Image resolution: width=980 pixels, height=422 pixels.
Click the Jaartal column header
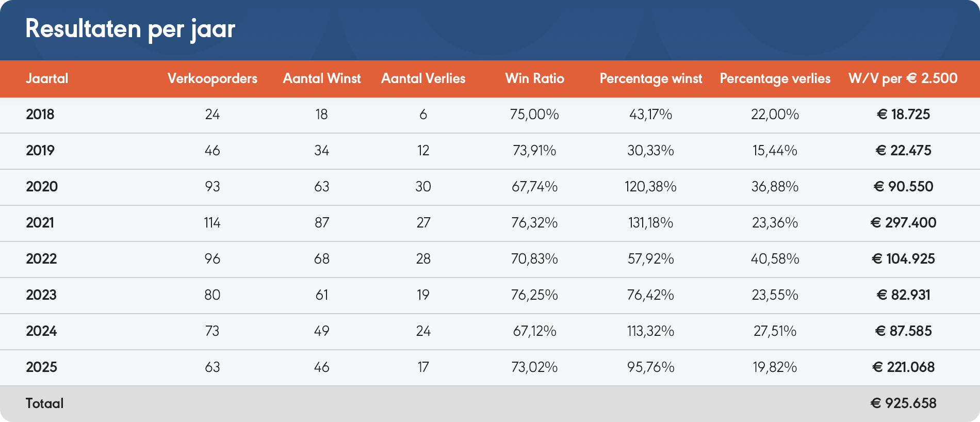[47, 78]
